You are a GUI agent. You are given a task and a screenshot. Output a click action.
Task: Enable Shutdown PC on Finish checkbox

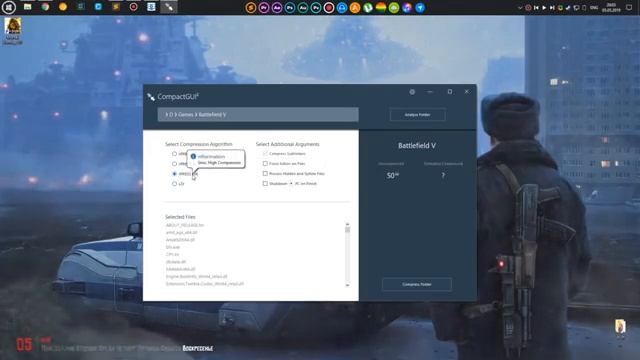[x=265, y=184]
